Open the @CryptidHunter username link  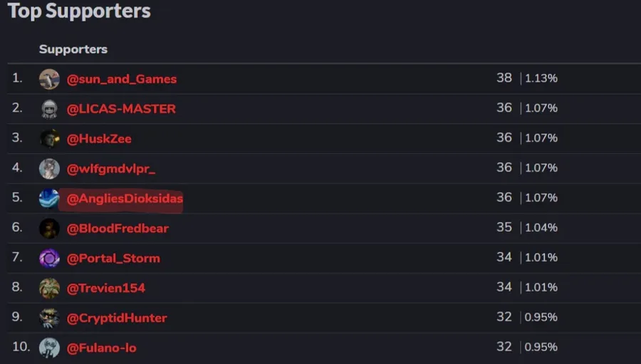pos(117,318)
